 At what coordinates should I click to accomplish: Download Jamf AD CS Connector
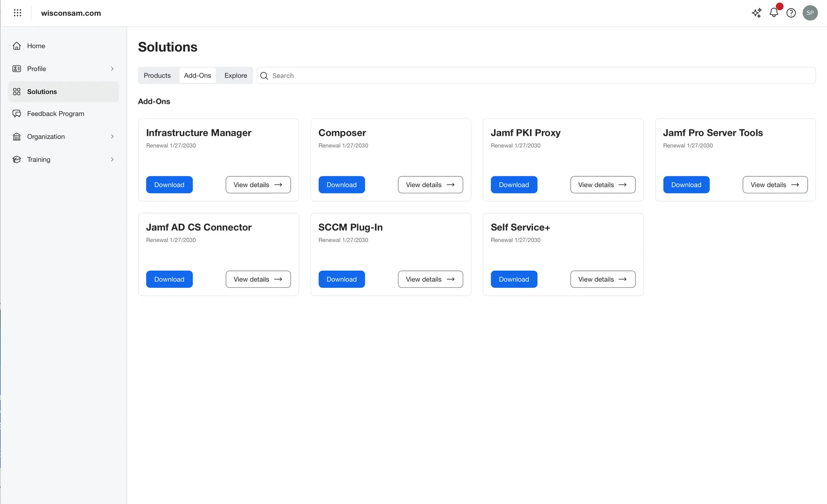coord(170,280)
